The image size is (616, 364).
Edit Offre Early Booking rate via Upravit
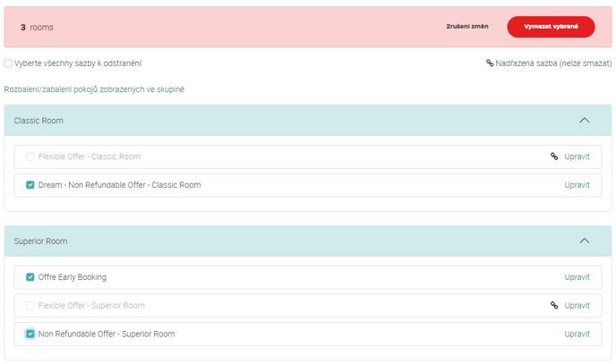577,277
